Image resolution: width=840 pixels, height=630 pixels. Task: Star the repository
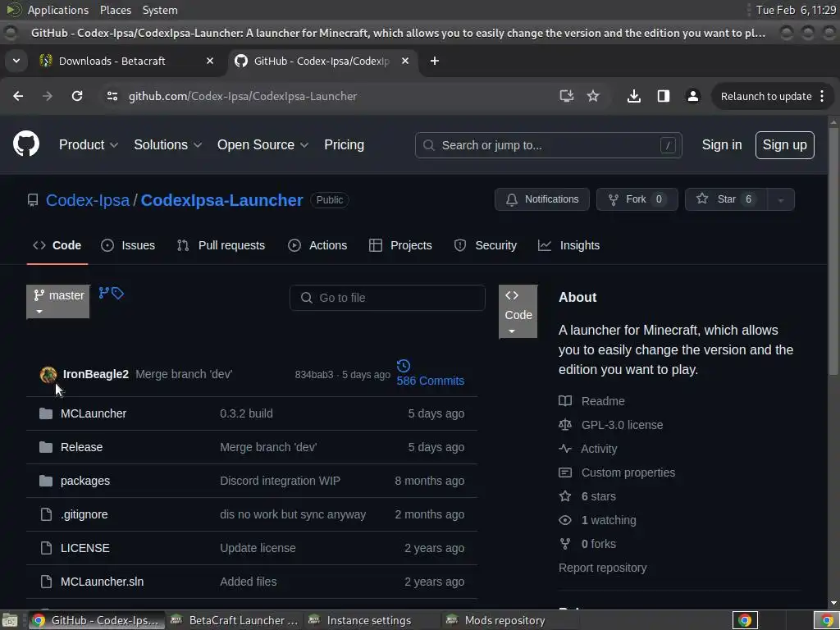click(726, 199)
